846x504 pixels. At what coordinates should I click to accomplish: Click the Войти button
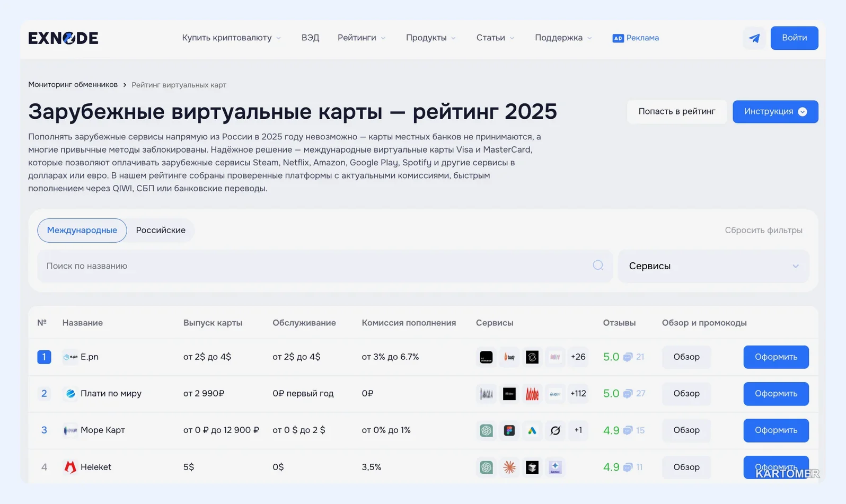click(794, 38)
